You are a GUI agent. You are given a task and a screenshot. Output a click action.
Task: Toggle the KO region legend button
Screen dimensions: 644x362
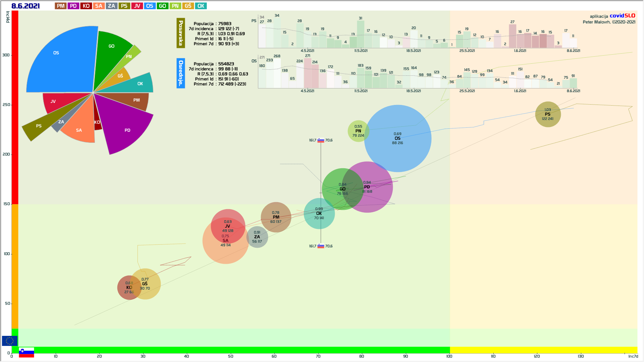click(86, 6)
